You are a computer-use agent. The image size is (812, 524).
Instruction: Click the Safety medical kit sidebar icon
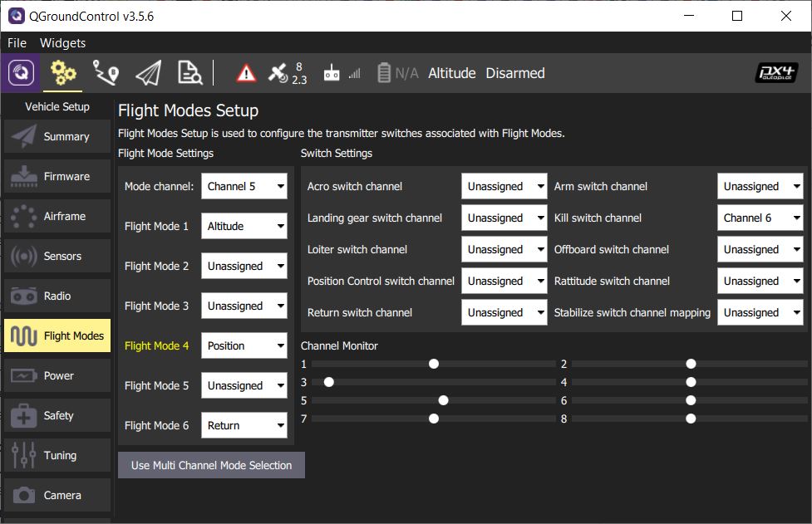tap(24, 415)
